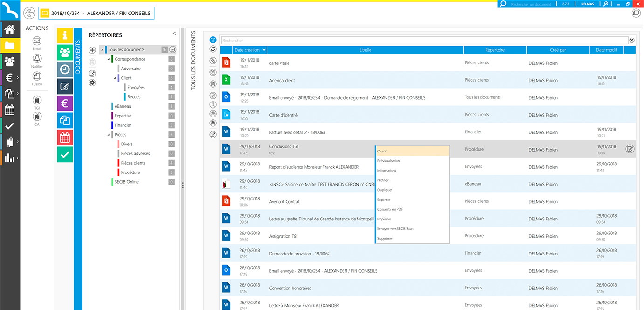
Task: Click the edit pencil icon on Conclusions TGI row
Action: [x=630, y=149]
